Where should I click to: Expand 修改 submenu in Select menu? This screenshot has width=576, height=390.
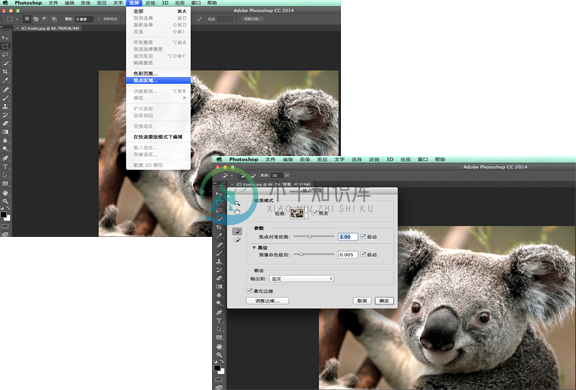click(x=158, y=98)
